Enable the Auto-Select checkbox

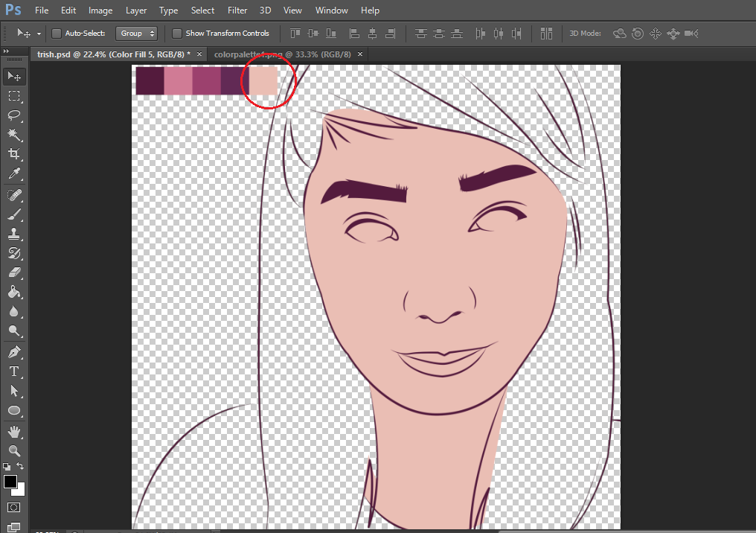coord(57,33)
